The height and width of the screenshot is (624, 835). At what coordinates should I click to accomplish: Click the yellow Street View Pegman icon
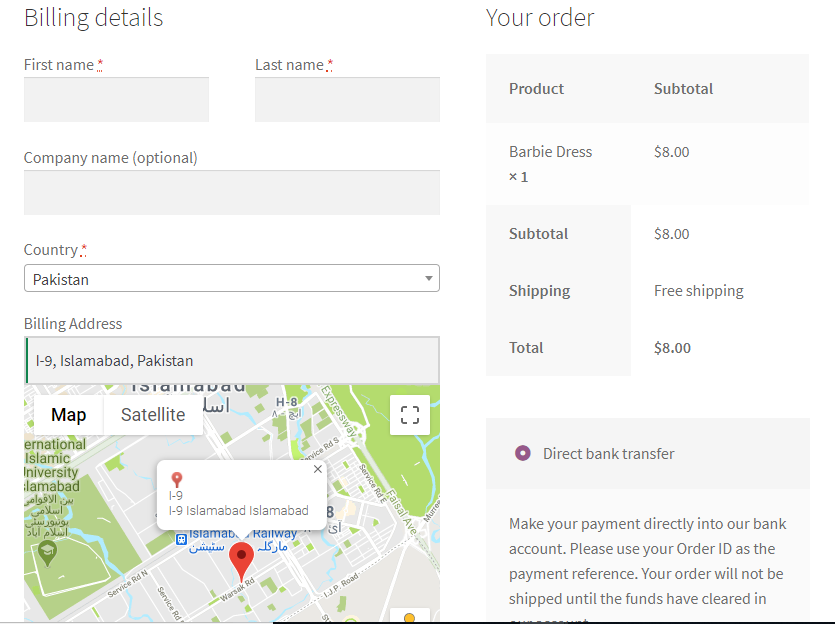pos(408,617)
